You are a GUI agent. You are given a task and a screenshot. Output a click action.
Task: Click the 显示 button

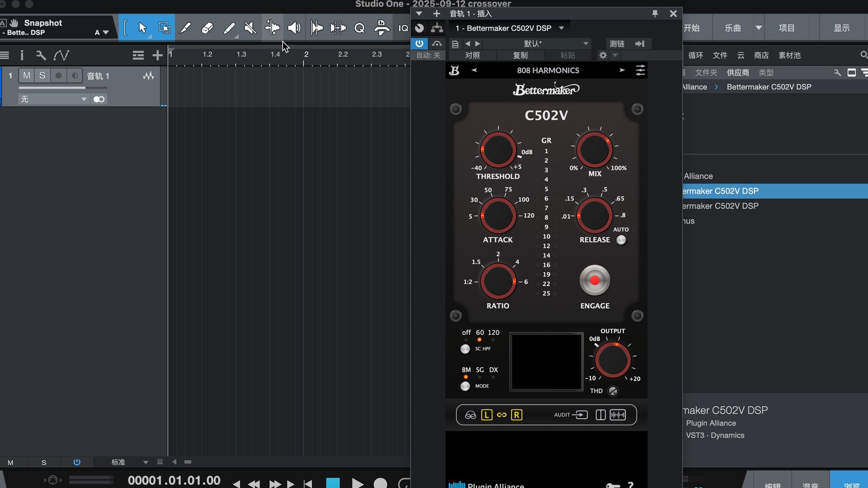(x=842, y=28)
